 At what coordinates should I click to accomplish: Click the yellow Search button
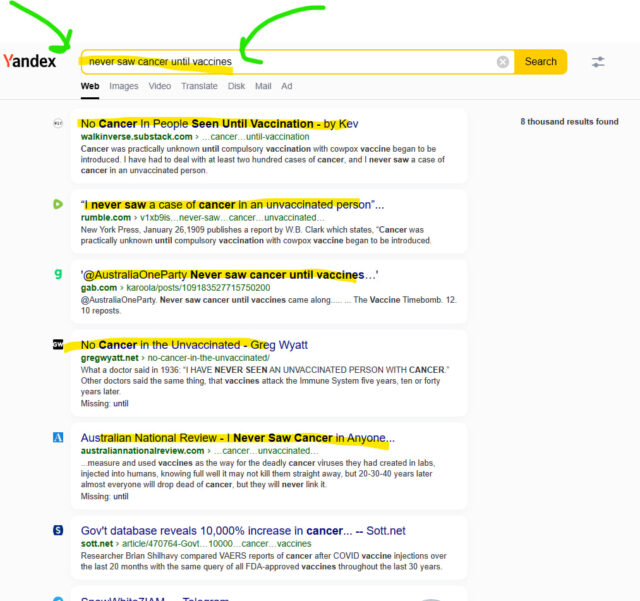pos(540,62)
